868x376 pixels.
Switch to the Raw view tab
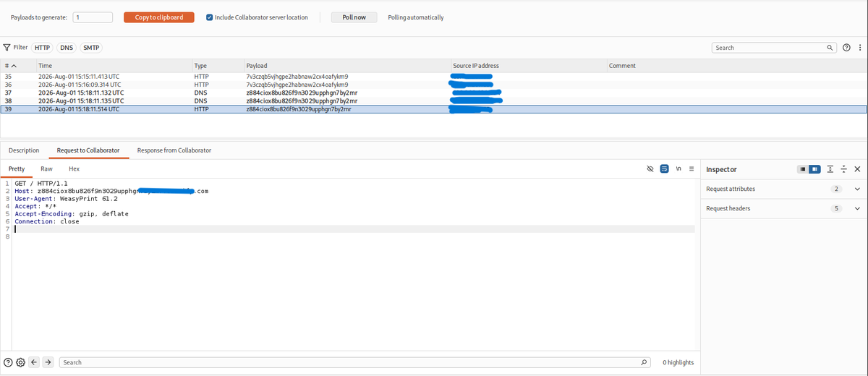46,168
